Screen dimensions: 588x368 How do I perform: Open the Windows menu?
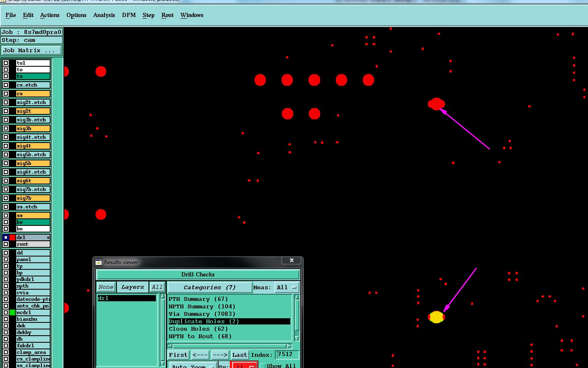[192, 15]
